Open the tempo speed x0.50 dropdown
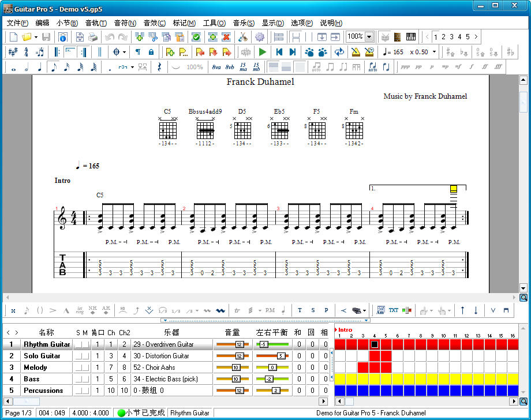 click(434, 52)
